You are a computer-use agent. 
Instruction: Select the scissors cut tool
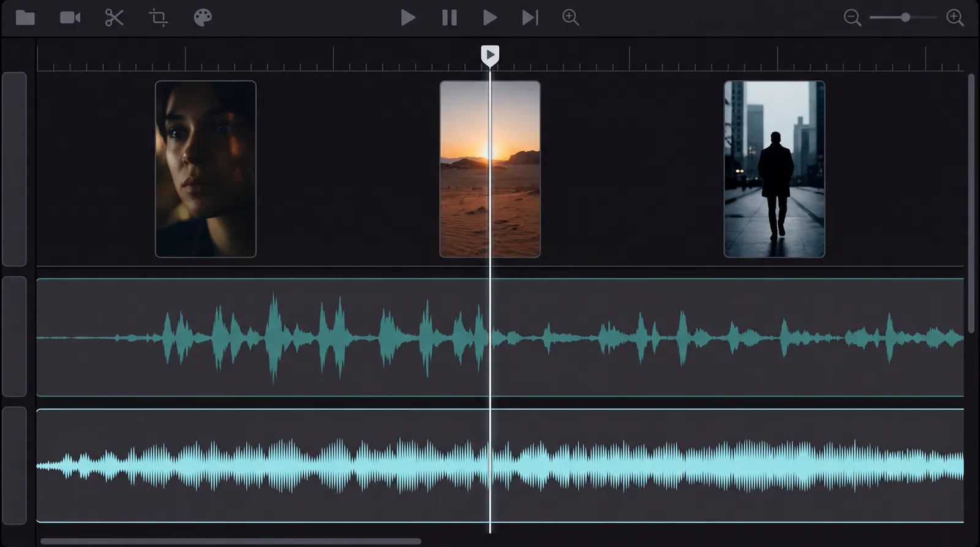click(114, 17)
